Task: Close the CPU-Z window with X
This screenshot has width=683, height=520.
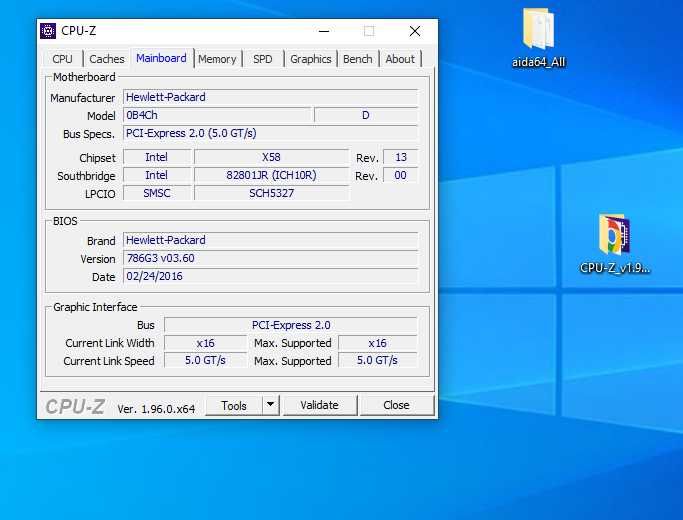Action: (415, 31)
